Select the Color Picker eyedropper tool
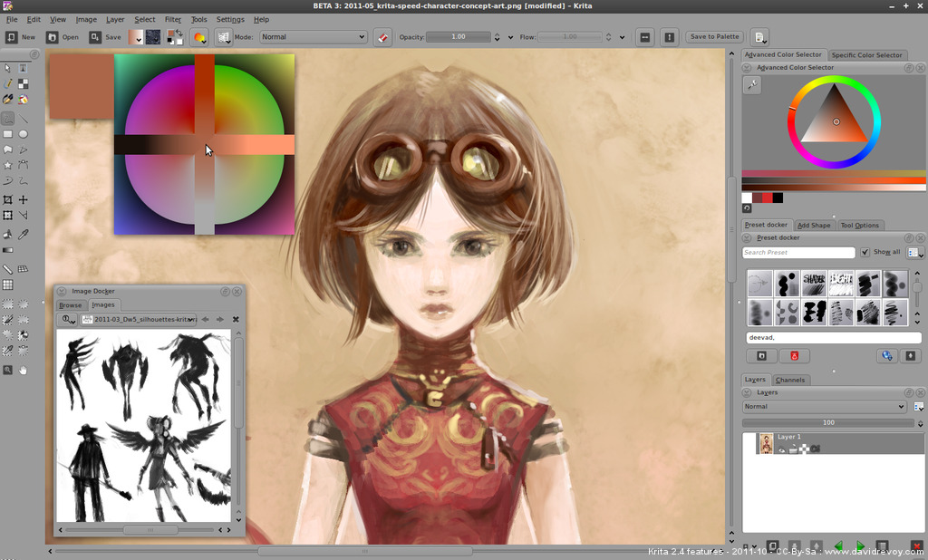The image size is (928, 560). (22, 235)
